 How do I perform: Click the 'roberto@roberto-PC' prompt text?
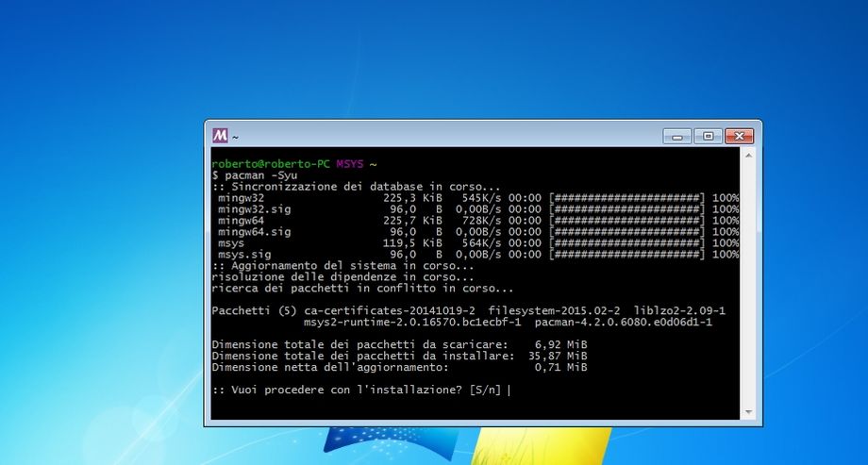click(271, 164)
